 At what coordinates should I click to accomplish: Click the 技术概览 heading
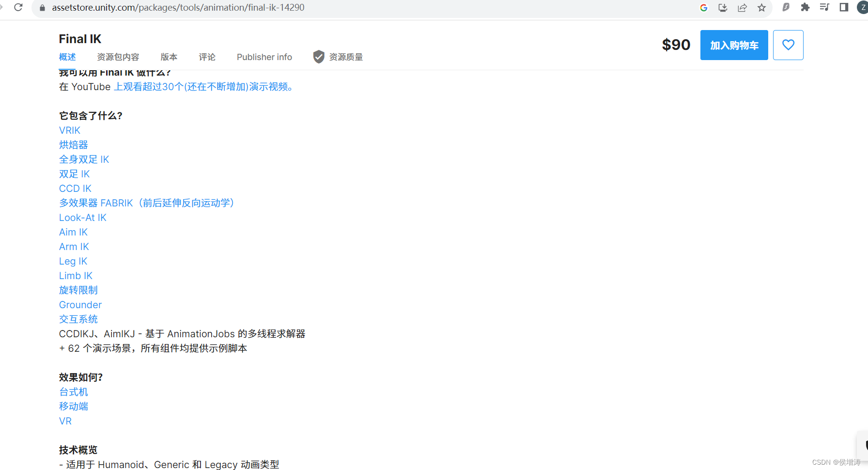[78, 450]
